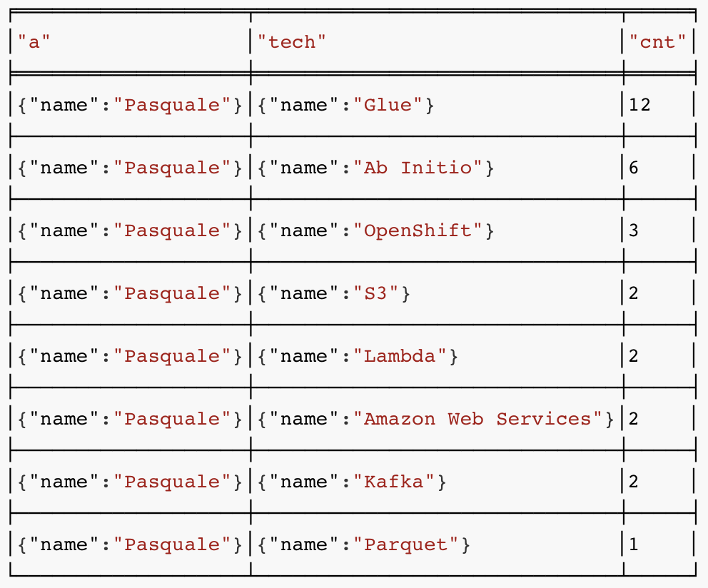Select Pasquale in the Glue row
This screenshot has width=708, height=588.
click(x=130, y=106)
